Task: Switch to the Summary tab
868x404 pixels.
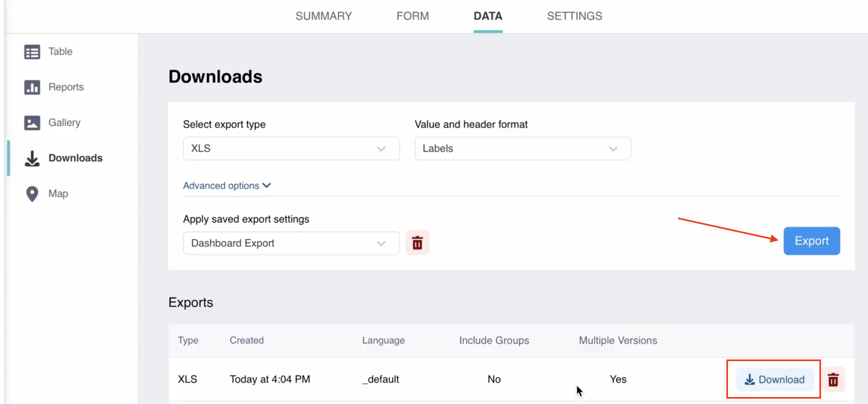Action: [x=324, y=16]
